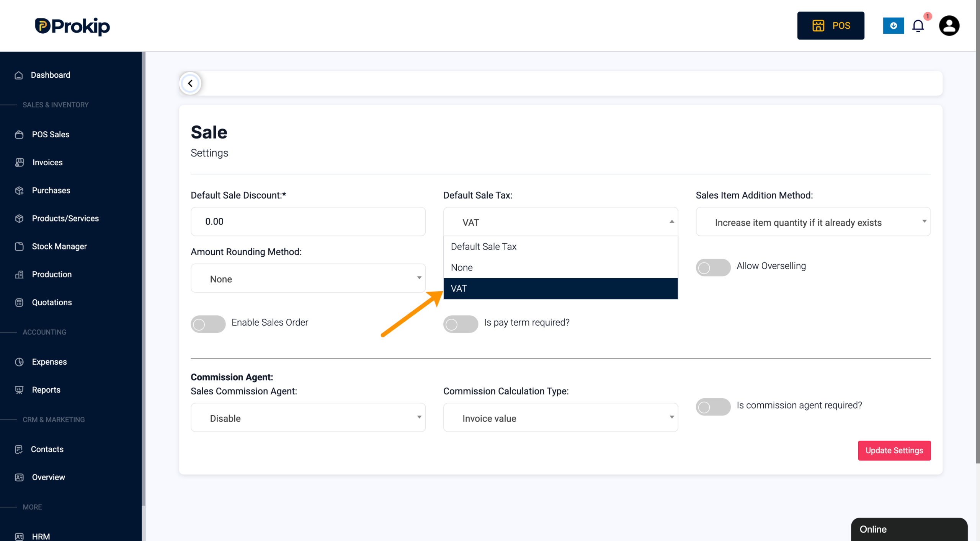The width and height of the screenshot is (980, 541).
Task: Open Quotations page
Action: click(x=52, y=302)
